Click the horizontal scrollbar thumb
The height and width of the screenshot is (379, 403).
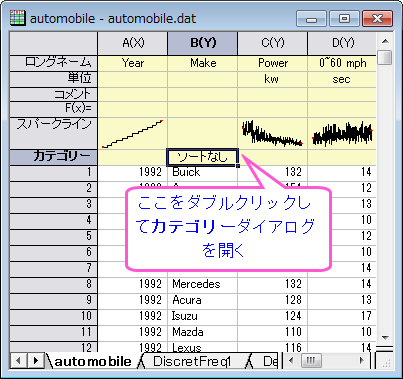[311, 361]
